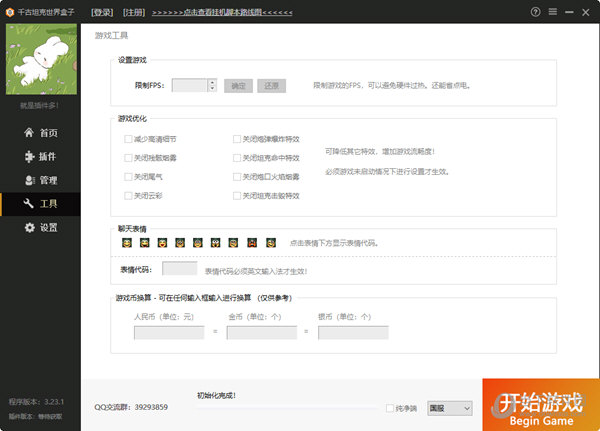Click the 确定 confirm button for FPS
The image size is (600, 431).
pos(238,86)
